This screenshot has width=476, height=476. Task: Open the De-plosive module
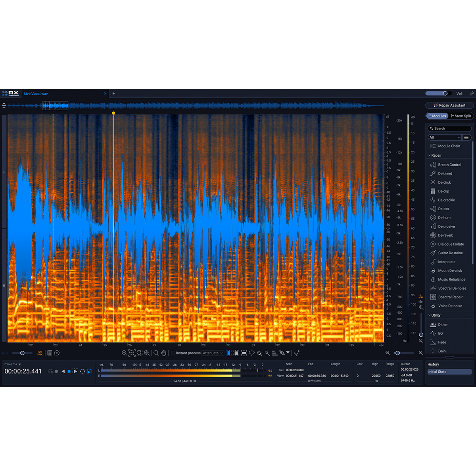(x=443, y=226)
